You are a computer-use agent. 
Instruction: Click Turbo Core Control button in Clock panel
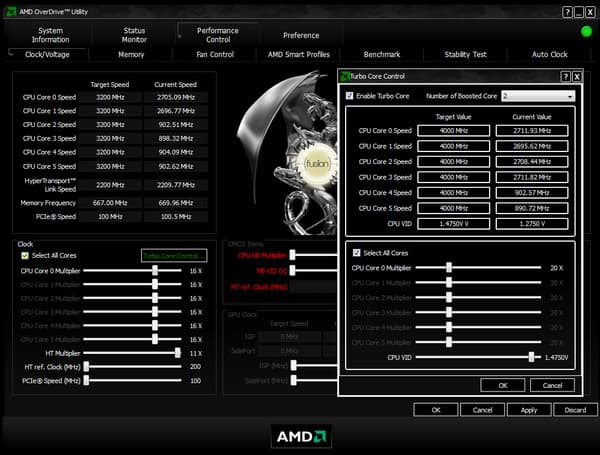174,256
